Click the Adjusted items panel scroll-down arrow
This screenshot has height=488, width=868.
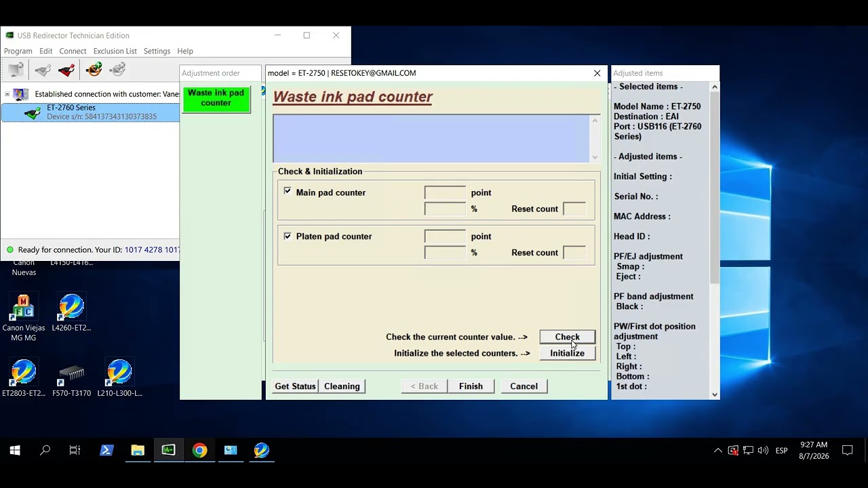(714, 394)
